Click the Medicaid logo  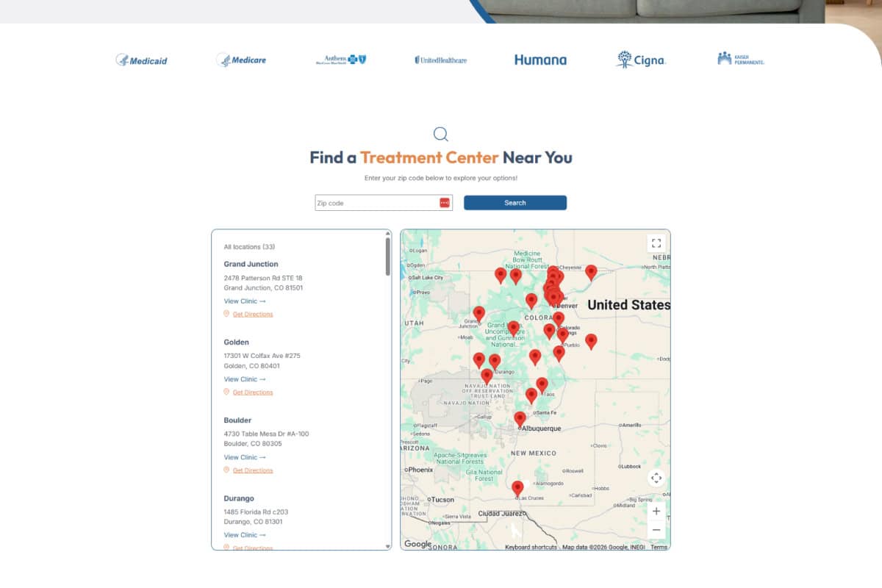(x=141, y=60)
